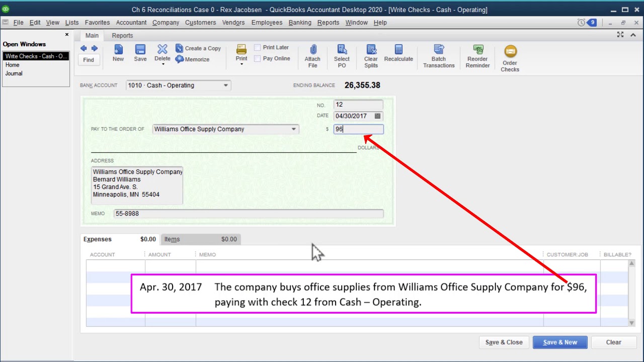Open Batch Transactions
Viewport: 644px width, 362px height.
[439, 55]
